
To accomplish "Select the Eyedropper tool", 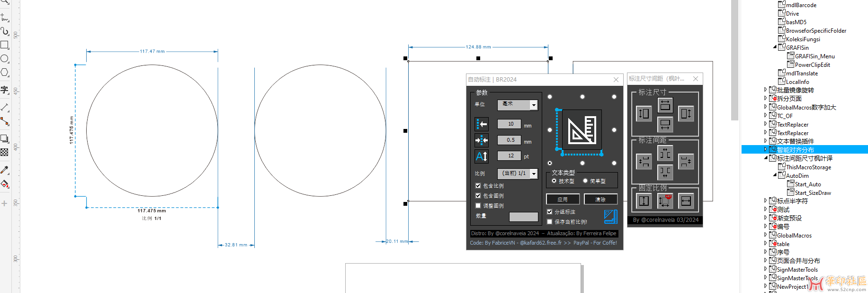I will pyautogui.click(x=5, y=170).
